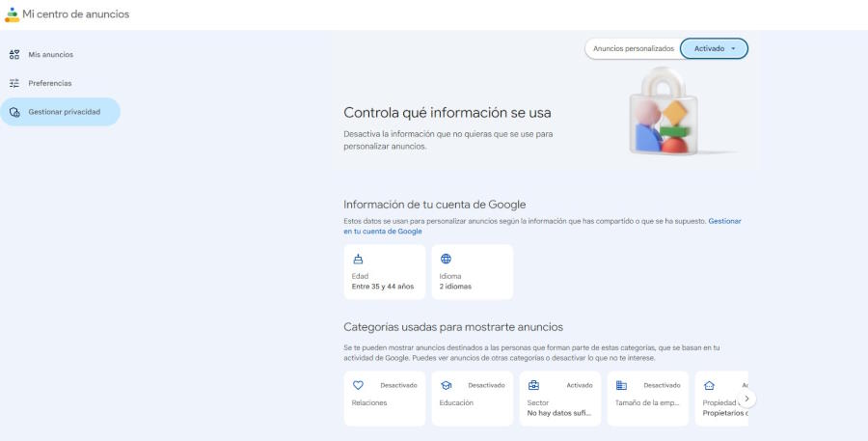Click the Desactivado status on Tamaño de la empresa card

pos(662,385)
